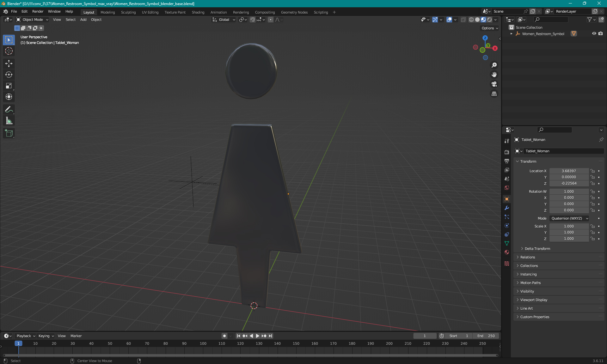Switch to Shading workspace tab
This screenshot has width=607, height=364.
click(x=198, y=12)
